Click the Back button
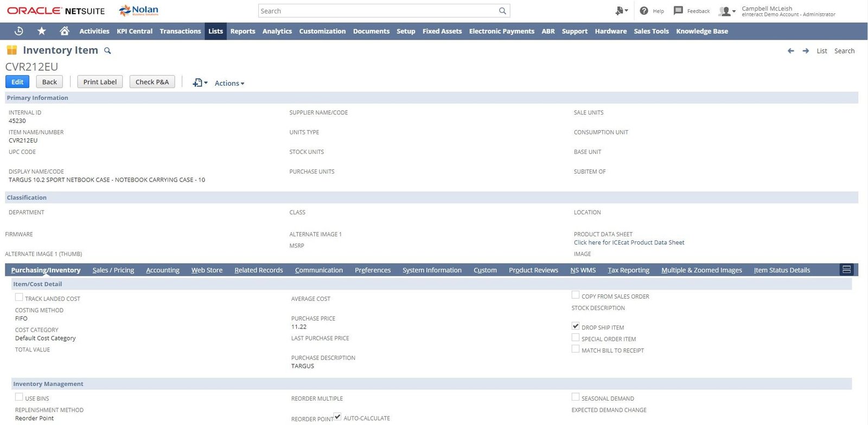Screen dimensions: 868x425 49,82
